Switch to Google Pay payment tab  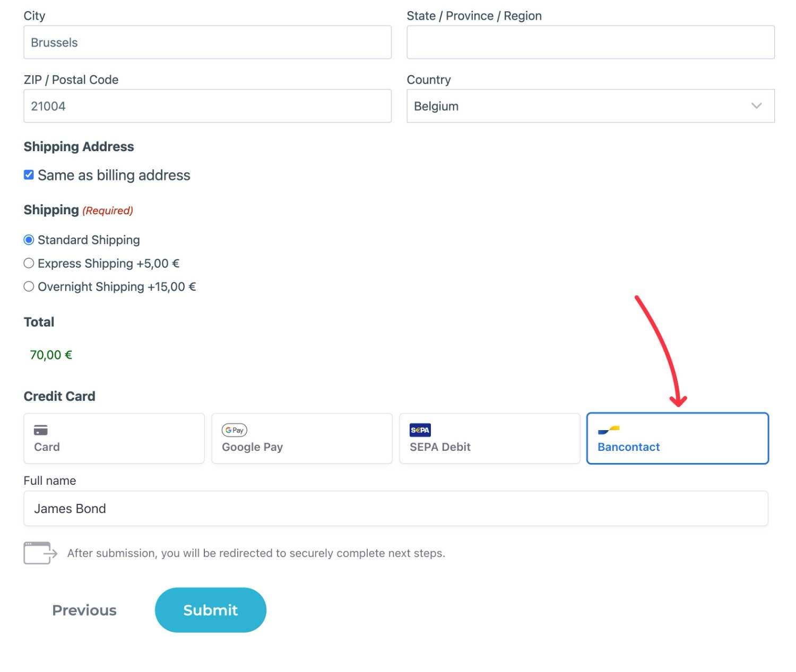302,439
